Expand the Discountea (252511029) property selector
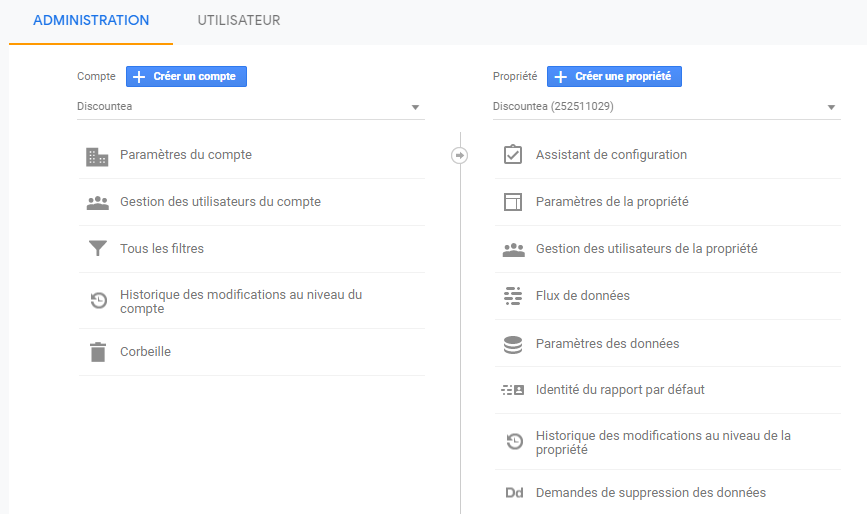This screenshot has width=867, height=514. click(666, 107)
